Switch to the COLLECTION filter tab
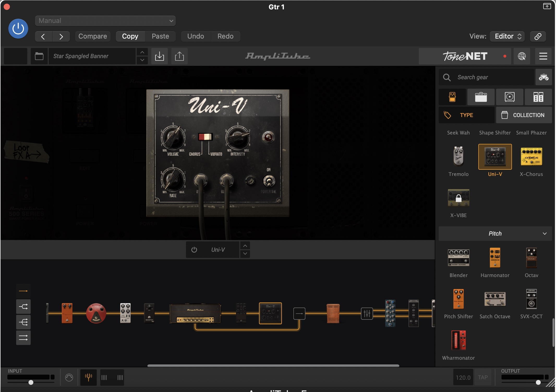The image size is (556, 392). pos(524,115)
